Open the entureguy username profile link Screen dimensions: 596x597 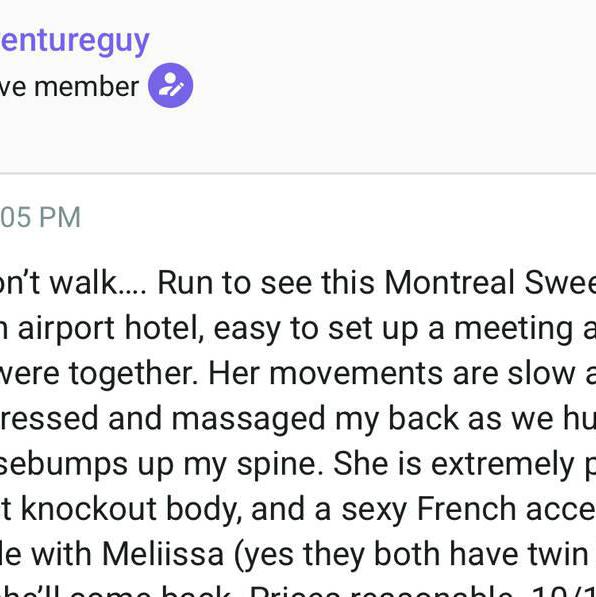(x=75, y=41)
